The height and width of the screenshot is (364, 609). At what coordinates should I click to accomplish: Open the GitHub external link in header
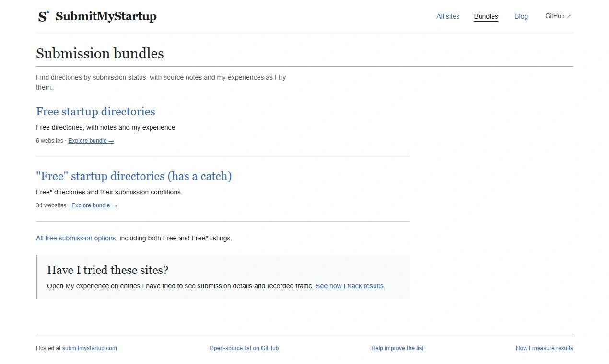pyautogui.click(x=558, y=16)
